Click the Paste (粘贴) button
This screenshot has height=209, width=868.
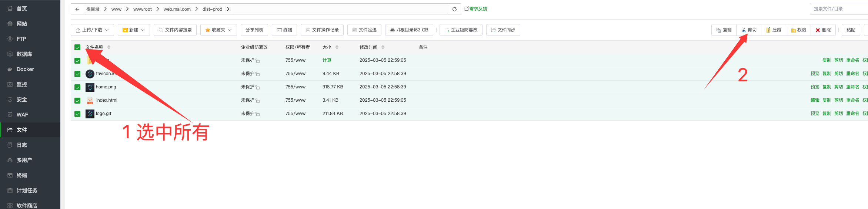(x=851, y=30)
